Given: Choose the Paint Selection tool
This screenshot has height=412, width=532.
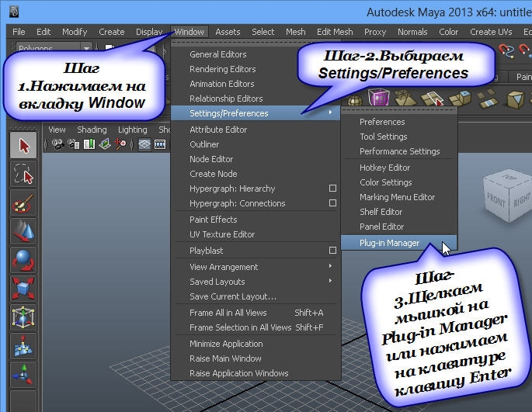Looking at the screenshot, I should pos(23,203).
